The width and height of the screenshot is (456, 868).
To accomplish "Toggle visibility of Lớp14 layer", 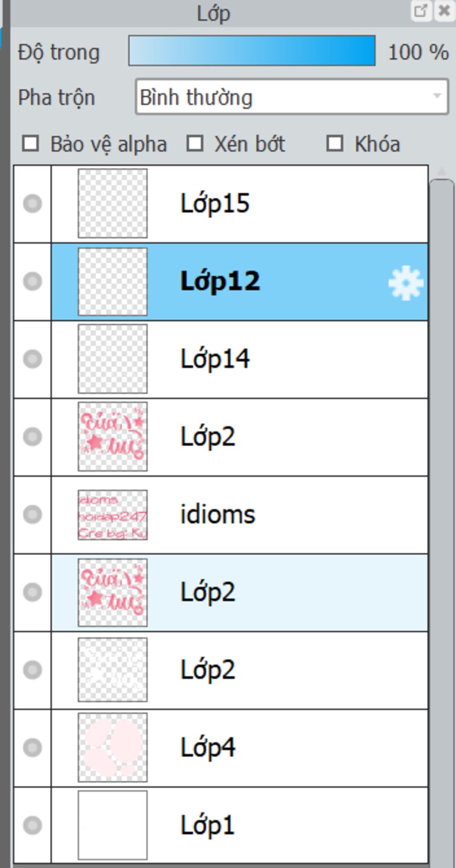I will (x=33, y=359).
